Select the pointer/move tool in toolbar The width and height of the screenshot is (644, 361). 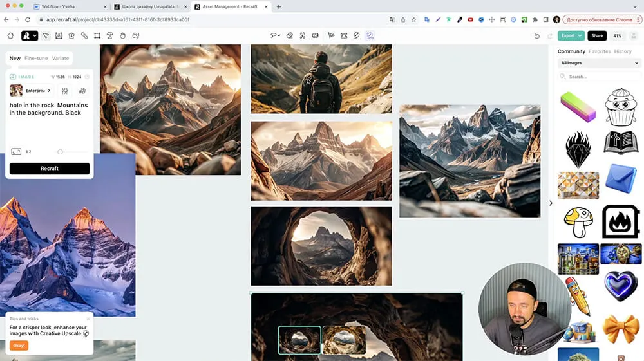(46, 35)
